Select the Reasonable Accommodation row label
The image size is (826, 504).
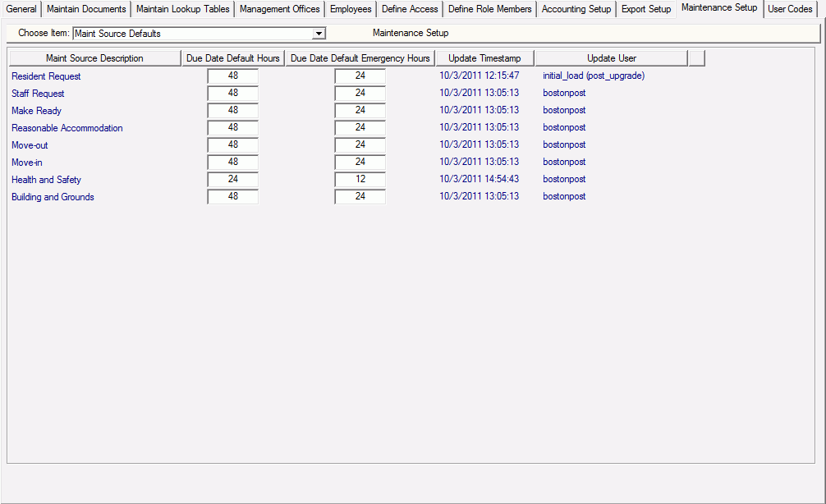[67, 128]
